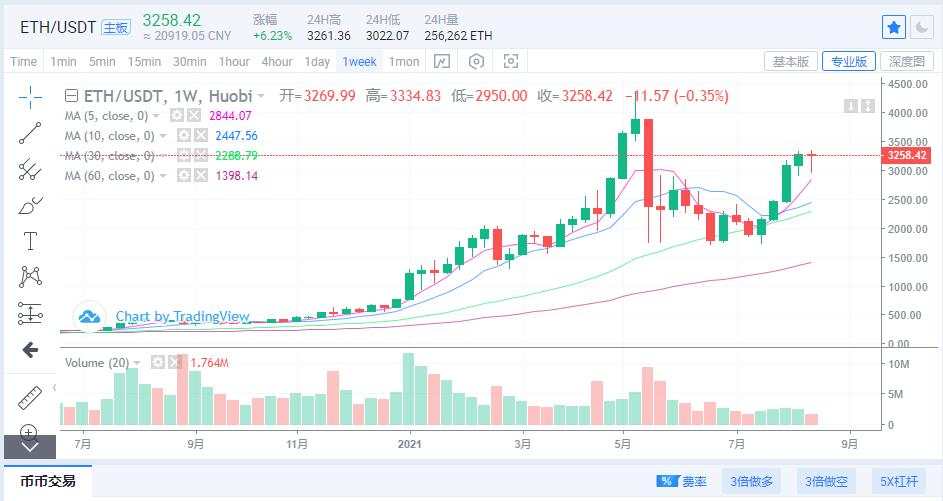Select the crosshair cursor tool
This screenshot has height=501, width=943.
[29, 97]
